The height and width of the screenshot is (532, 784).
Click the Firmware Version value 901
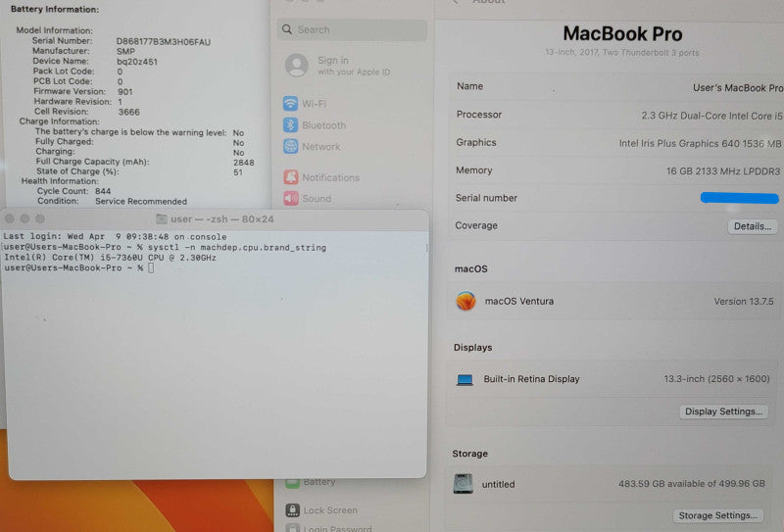coord(125,92)
